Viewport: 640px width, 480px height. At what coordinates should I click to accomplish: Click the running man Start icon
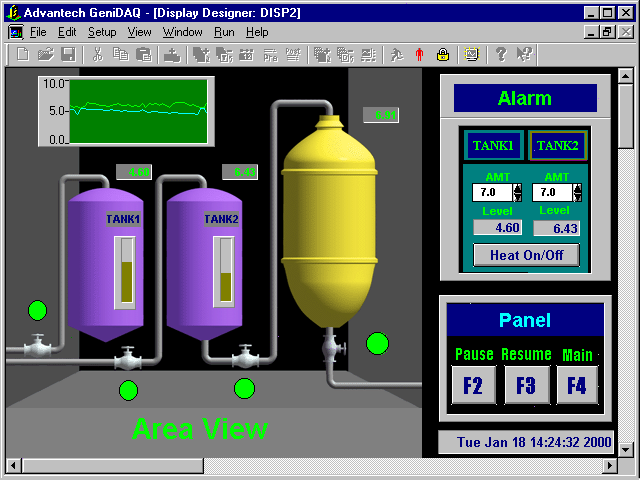coord(397,54)
